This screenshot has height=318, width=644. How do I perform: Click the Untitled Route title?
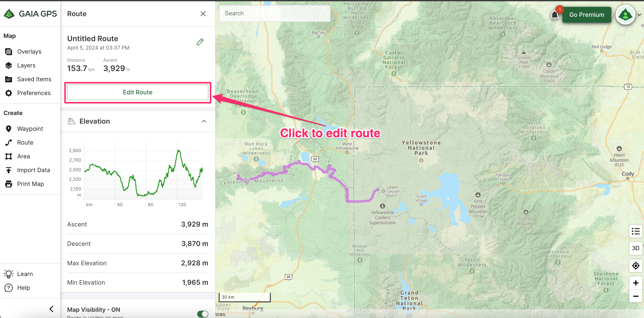coord(93,39)
